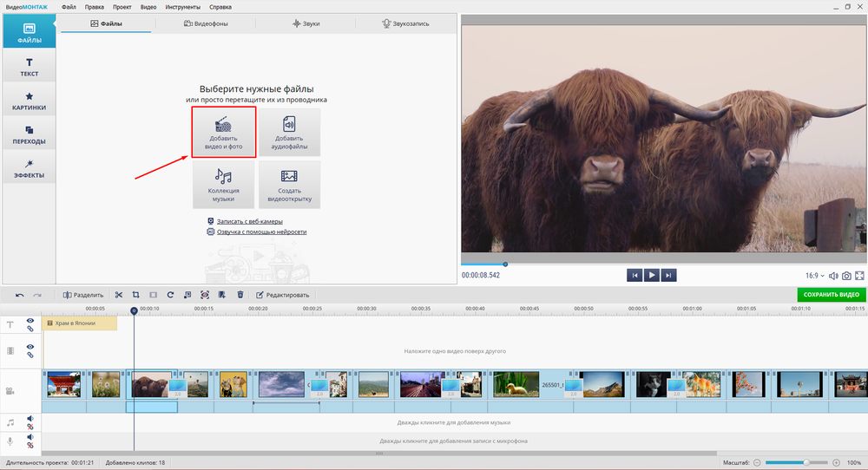Viewport: 868px width, 470px height.
Task: Click the scissors cut icon in toolbar
Action: 119,295
